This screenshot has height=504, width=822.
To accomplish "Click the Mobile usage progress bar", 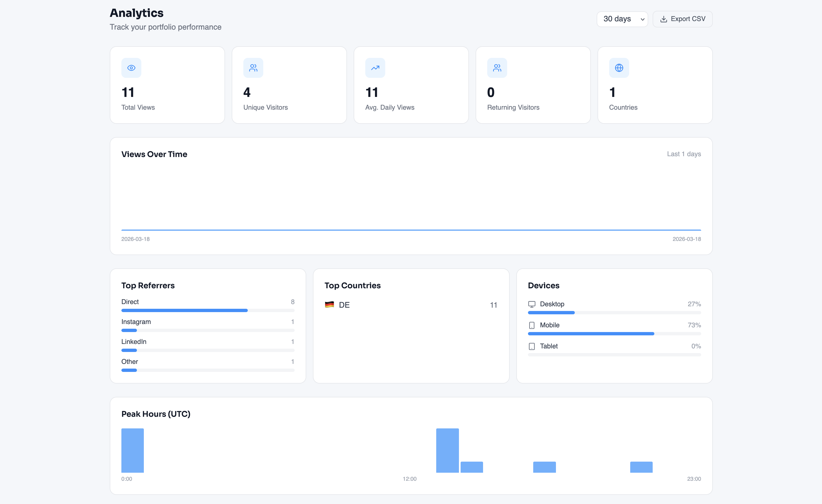I will [614, 334].
